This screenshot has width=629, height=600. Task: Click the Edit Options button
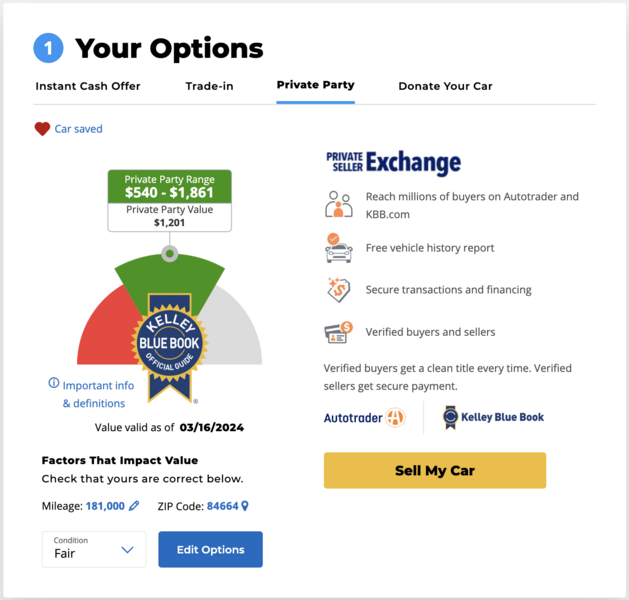point(210,549)
